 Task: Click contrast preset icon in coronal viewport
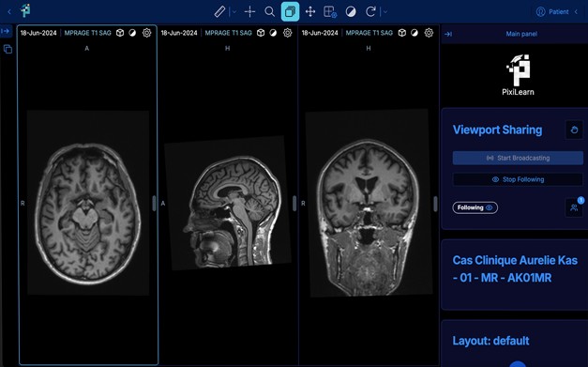(x=415, y=33)
